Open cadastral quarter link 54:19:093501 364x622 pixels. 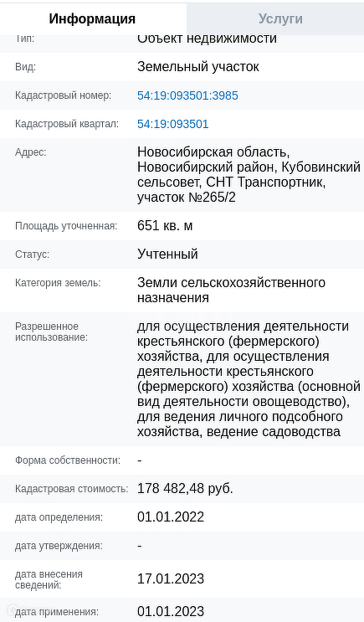173,124
